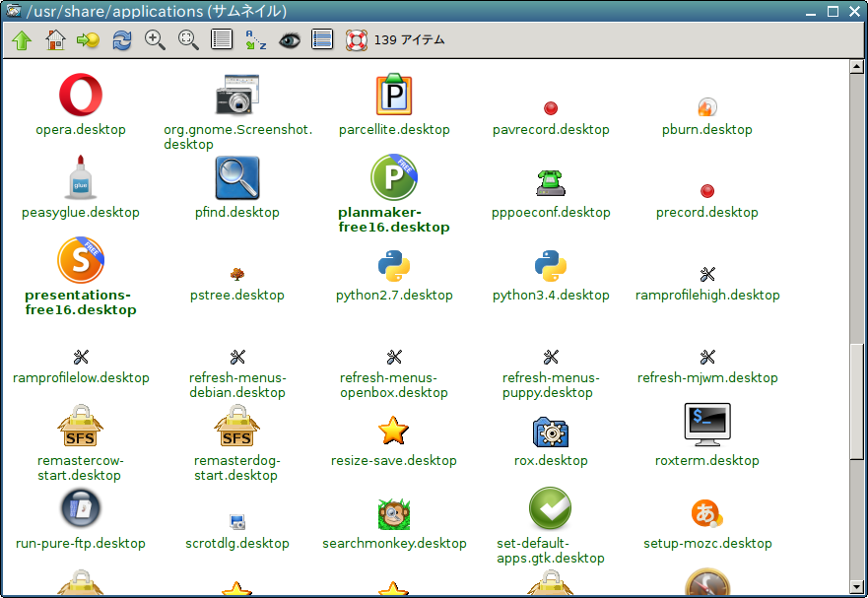Screen dimensions: 868x598
Task: Select planmaker-free16.desktop icon
Action: pos(394,177)
